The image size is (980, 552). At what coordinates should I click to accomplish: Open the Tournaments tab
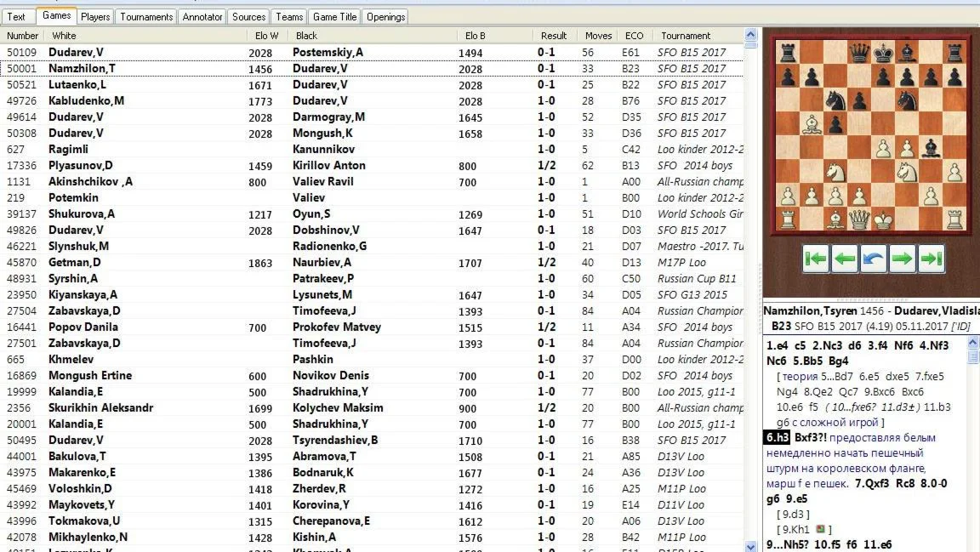(146, 17)
